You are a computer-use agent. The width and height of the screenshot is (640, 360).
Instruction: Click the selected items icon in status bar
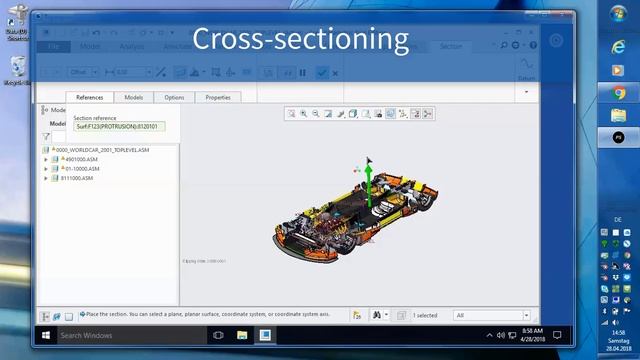coord(401,315)
